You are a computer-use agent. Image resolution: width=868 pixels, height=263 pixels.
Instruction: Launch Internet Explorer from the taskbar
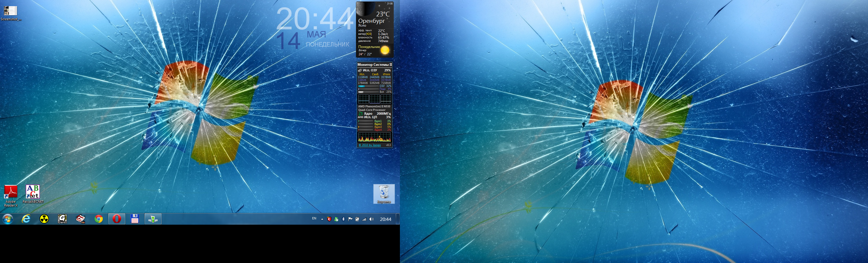tap(26, 219)
